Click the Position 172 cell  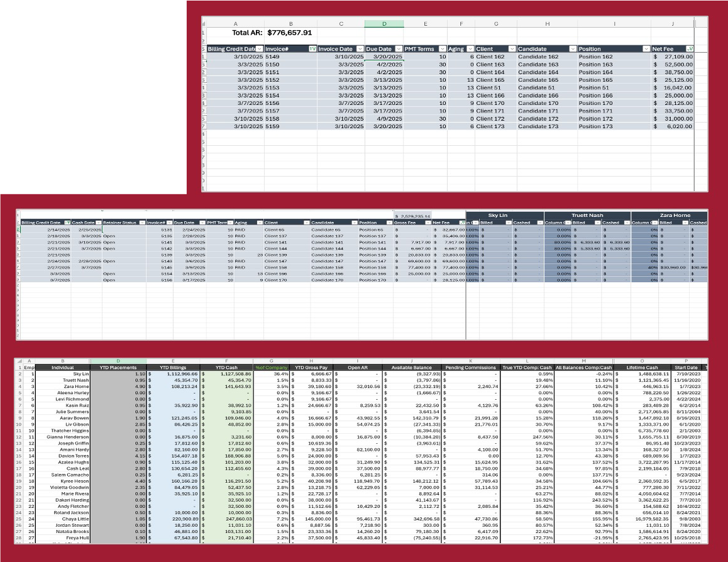coord(614,119)
